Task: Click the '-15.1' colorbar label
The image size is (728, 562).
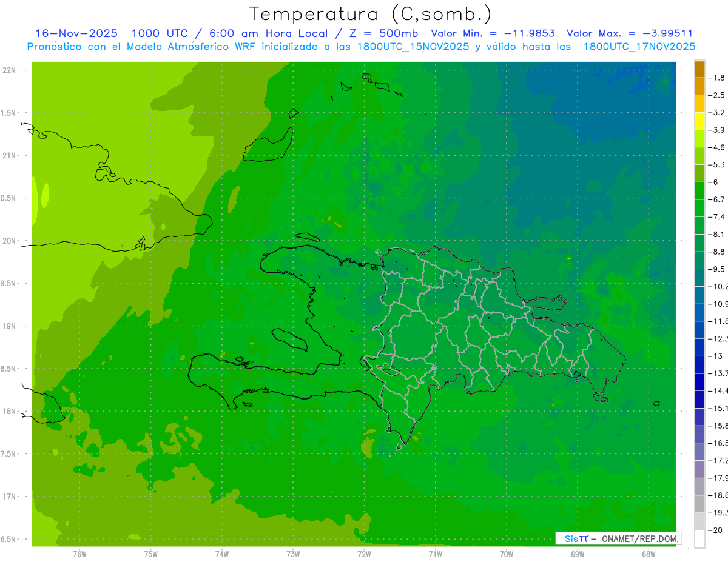Action: [720, 408]
